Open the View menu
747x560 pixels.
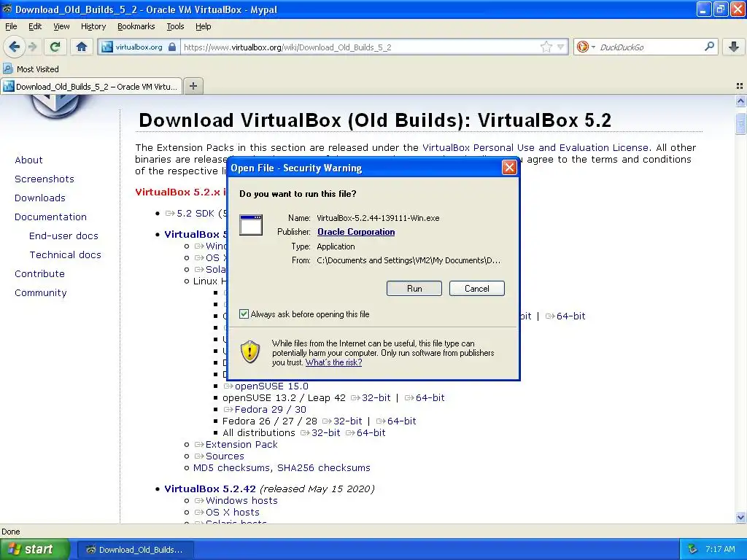coord(61,26)
